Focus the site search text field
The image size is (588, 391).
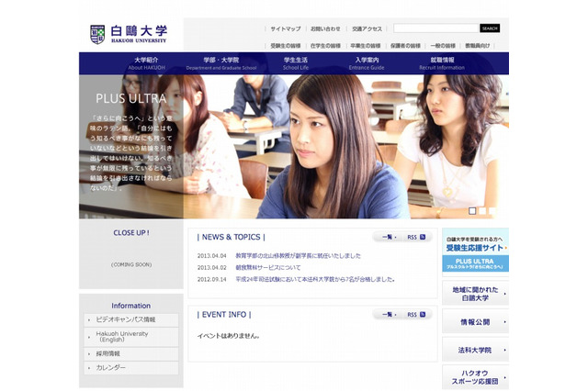coord(435,28)
